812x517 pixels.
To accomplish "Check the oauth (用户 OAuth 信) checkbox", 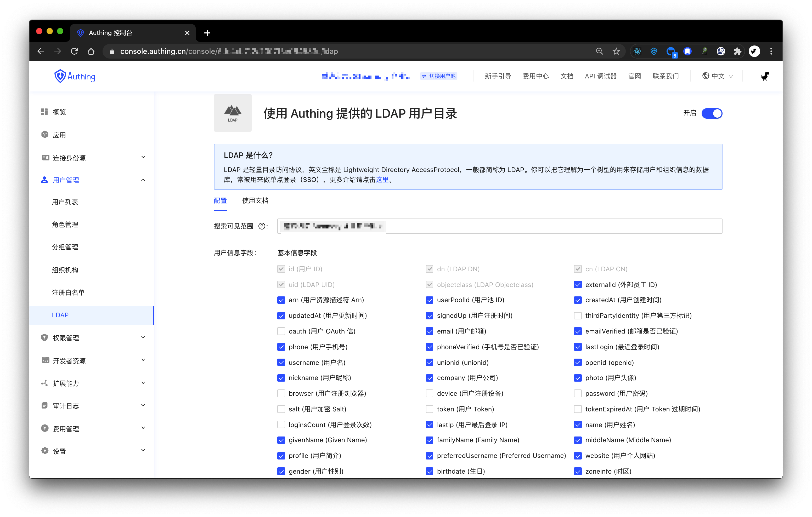I will coord(281,331).
